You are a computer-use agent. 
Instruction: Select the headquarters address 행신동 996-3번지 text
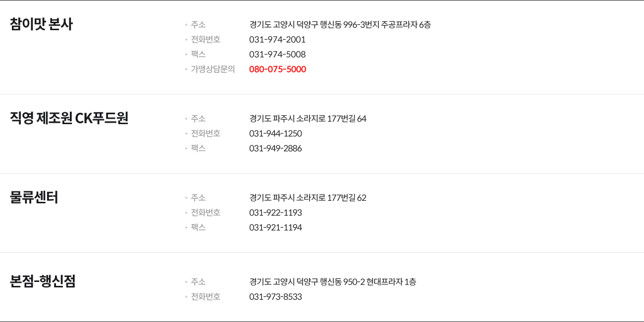pyautogui.click(x=350, y=24)
